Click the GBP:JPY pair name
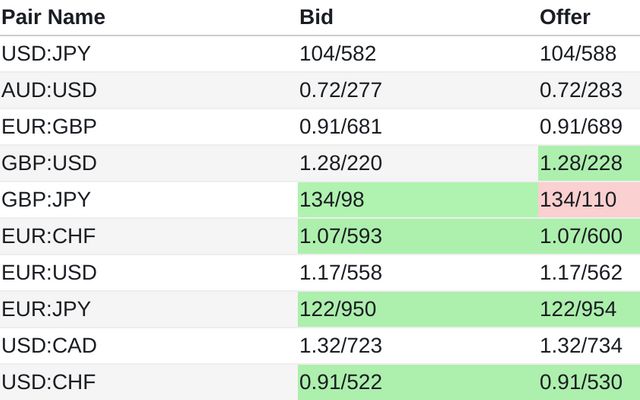 46,199
